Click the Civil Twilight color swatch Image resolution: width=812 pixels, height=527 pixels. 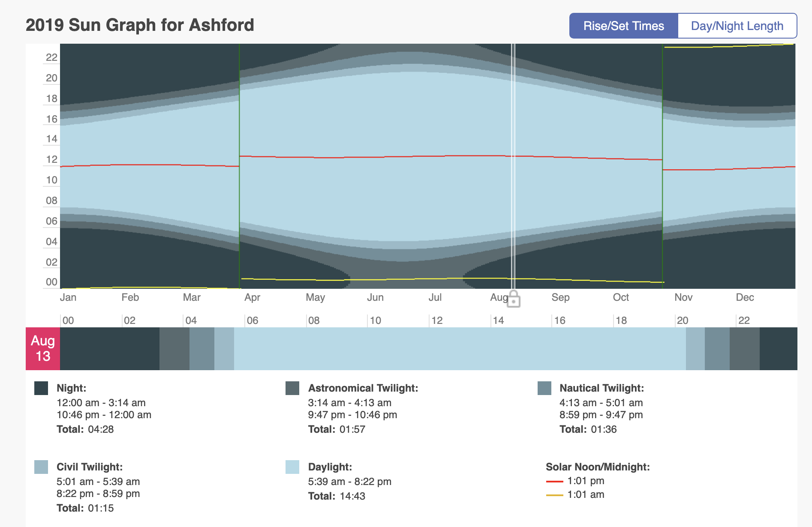coord(41,467)
